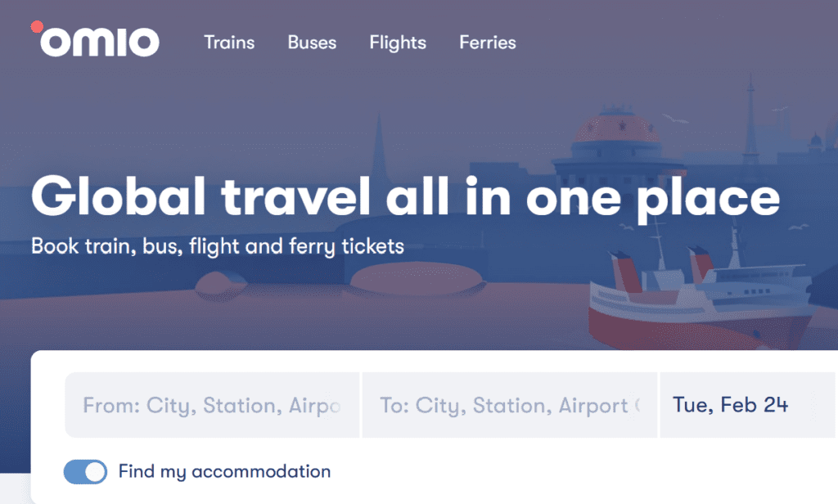Open the Ferries navigation item
This screenshot has height=504, width=838.
(488, 43)
